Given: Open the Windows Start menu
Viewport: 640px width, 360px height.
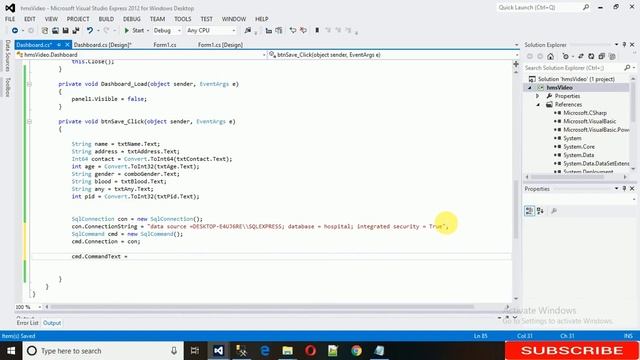Looking at the screenshot, I should coord(11,351).
